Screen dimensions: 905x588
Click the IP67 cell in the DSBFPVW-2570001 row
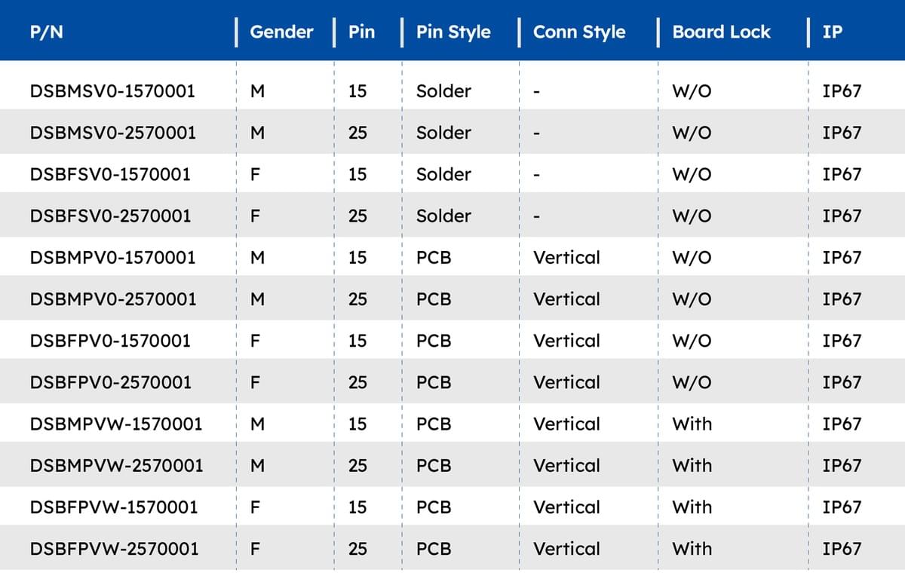coord(842,549)
